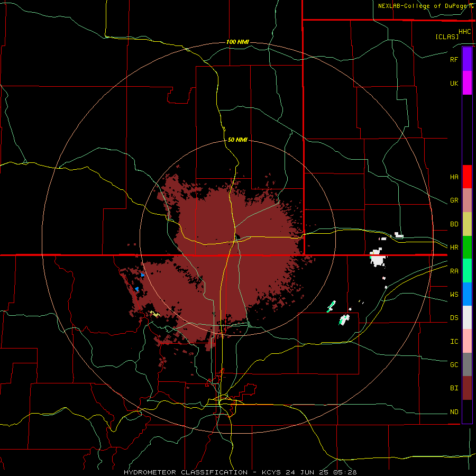This screenshot has width=476, height=476.
Task: Click the HYDROMETEOR CLASSIFICATION title text
Action: [186, 472]
